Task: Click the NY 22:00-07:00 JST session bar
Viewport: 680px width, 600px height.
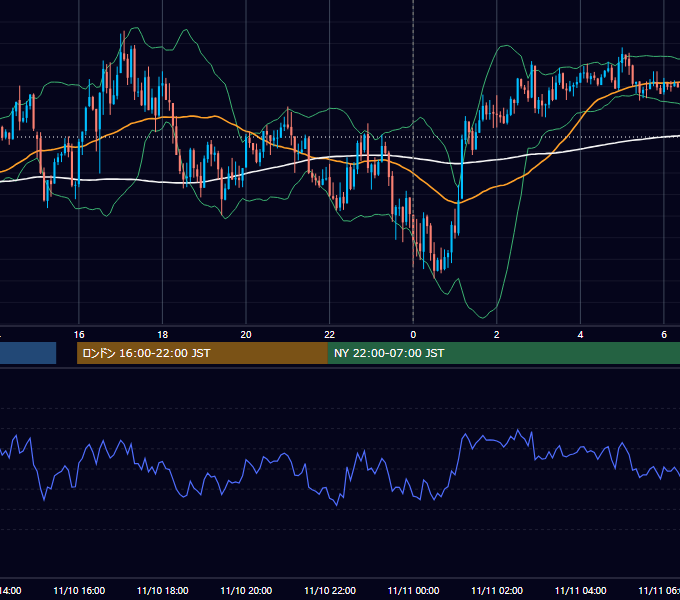Action: [x=503, y=353]
